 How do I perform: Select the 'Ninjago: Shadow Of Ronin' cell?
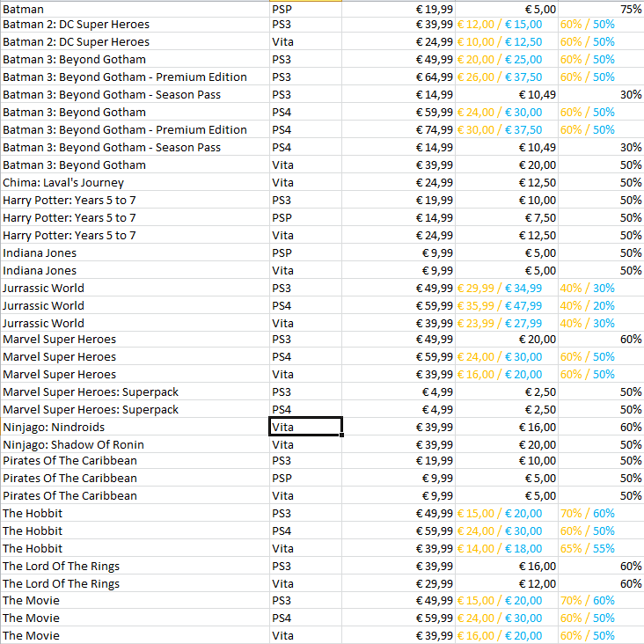pyautogui.click(x=135, y=445)
